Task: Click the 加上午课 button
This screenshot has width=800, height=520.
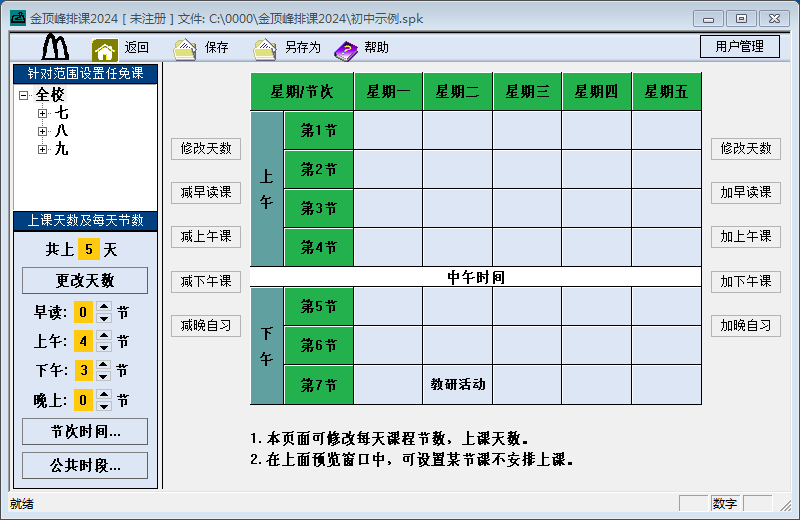Action: coord(746,237)
